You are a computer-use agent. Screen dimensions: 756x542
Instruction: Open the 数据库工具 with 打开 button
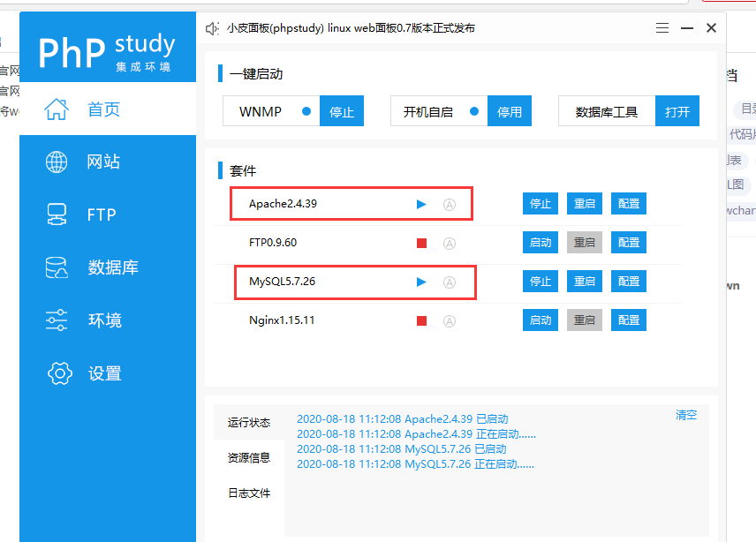[677, 111]
